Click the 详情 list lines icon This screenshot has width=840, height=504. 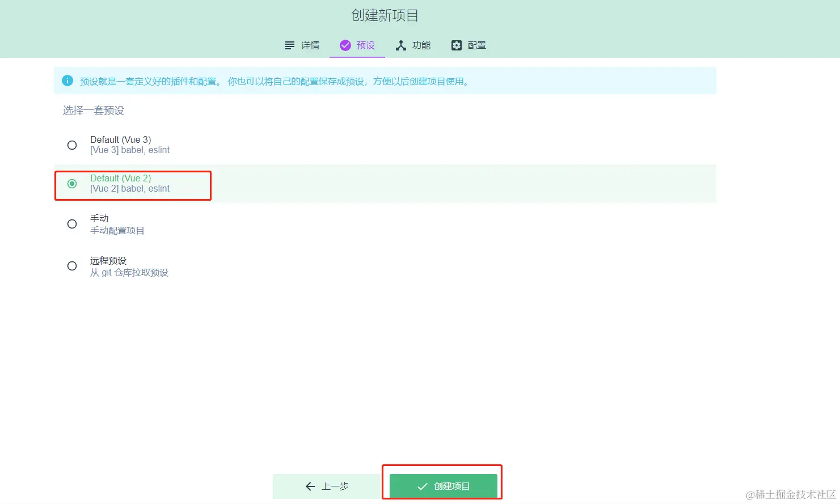pyautogui.click(x=290, y=45)
